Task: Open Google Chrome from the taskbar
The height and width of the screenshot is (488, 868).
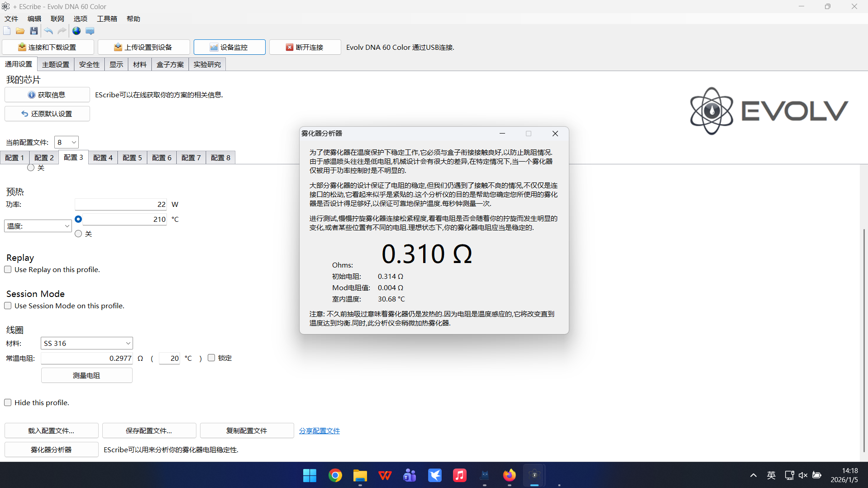Action: point(335,475)
